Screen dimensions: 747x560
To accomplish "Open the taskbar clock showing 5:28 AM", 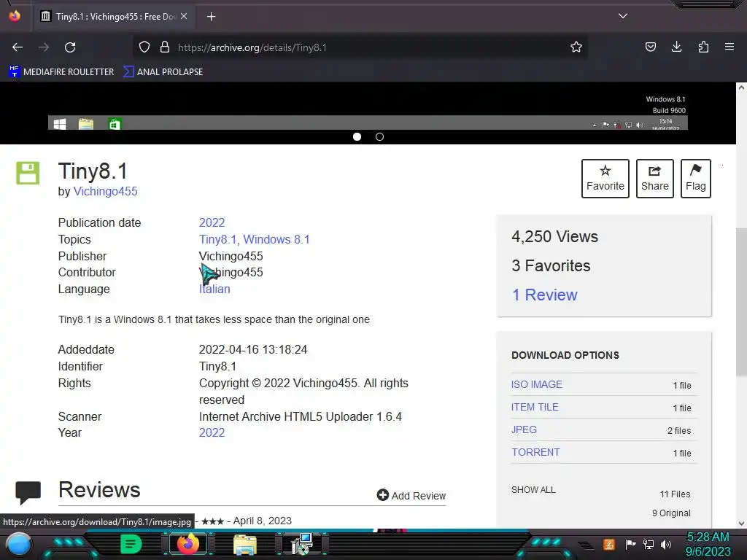I will (x=708, y=544).
